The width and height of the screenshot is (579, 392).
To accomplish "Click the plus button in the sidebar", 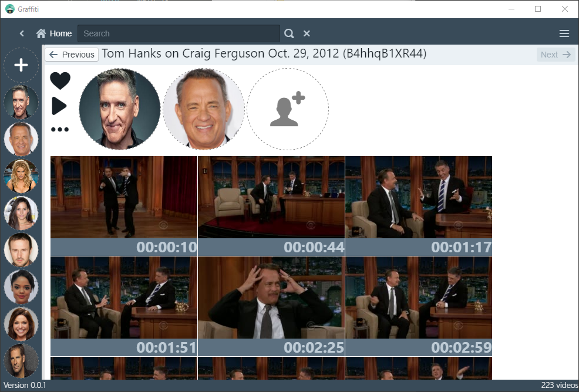I will (x=21, y=65).
